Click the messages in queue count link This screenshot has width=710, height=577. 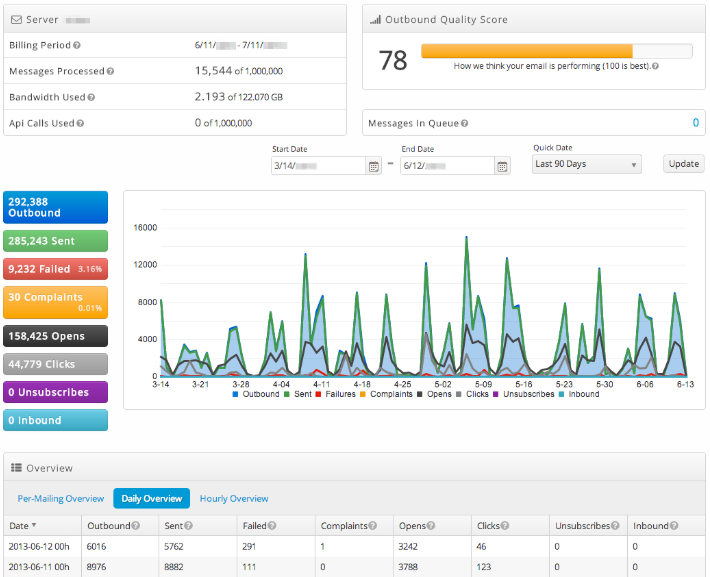696,123
